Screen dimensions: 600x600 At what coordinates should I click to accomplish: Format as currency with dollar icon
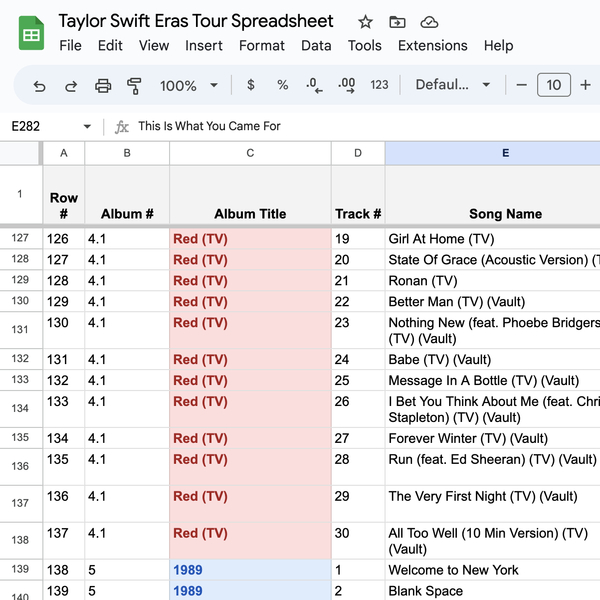(250, 85)
